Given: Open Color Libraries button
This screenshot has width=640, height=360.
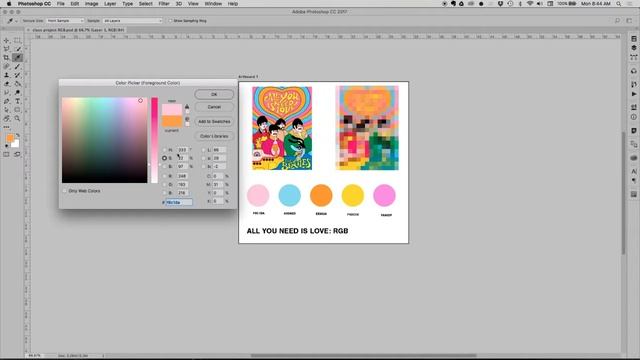Looking at the screenshot, I should (x=214, y=136).
